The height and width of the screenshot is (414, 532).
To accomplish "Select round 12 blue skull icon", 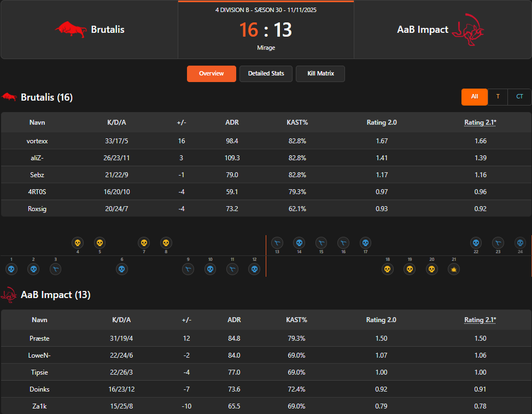I will (x=254, y=270).
